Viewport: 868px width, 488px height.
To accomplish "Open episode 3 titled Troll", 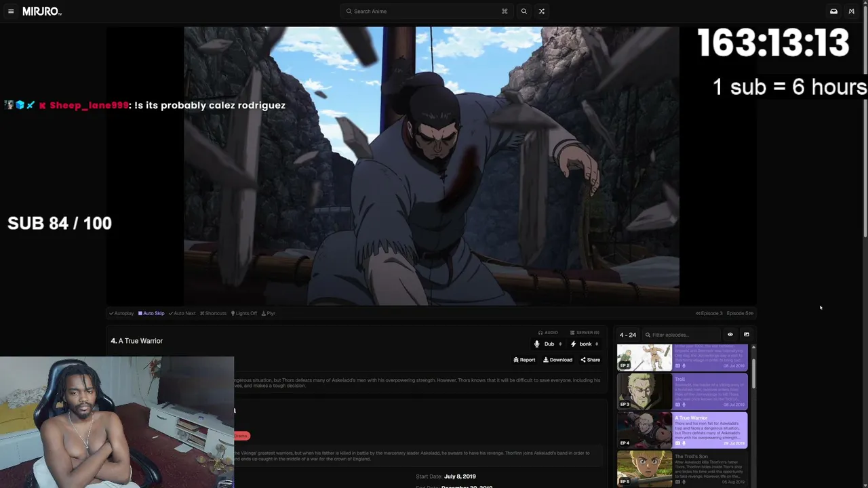I will (x=682, y=392).
